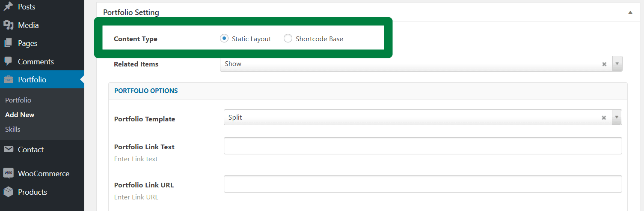The image size is (644, 211).
Task: Open the Contact envelope icon
Action: [x=8, y=150]
